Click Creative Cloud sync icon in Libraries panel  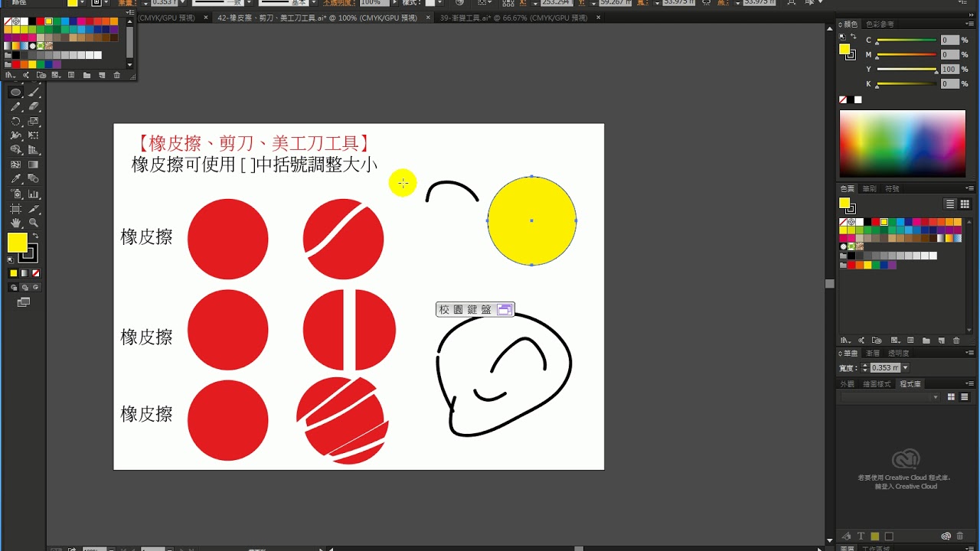[x=946, y=536]
